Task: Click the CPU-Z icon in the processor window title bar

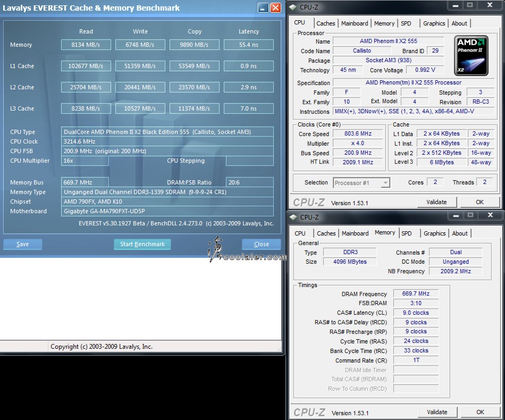Action: tap(293, 7)
